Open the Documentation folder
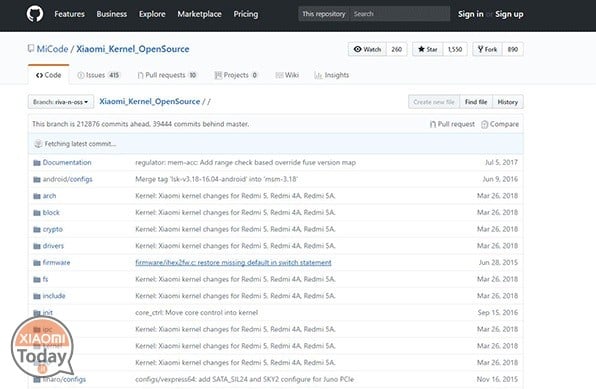This screenshot has width=596, height=389. coord(67,162)
